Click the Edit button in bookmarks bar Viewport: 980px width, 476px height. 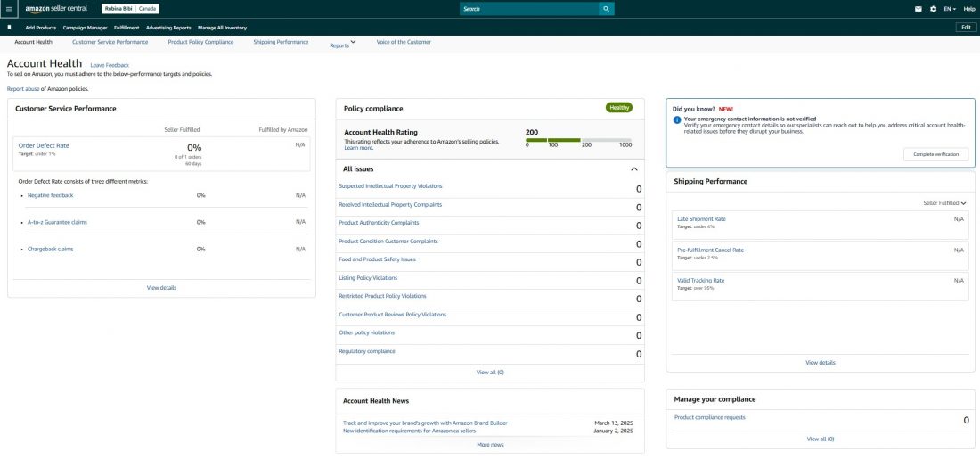tap(966, 28)
